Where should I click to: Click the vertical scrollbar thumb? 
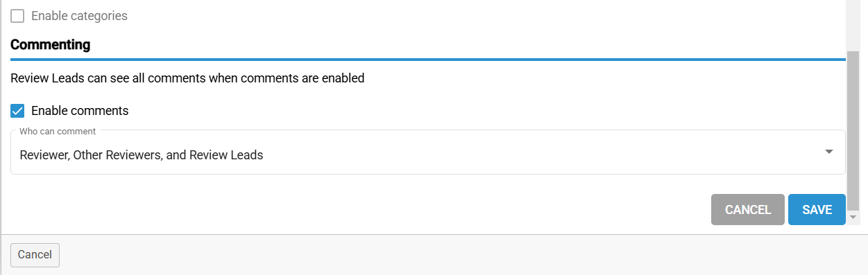coord(853,131)
